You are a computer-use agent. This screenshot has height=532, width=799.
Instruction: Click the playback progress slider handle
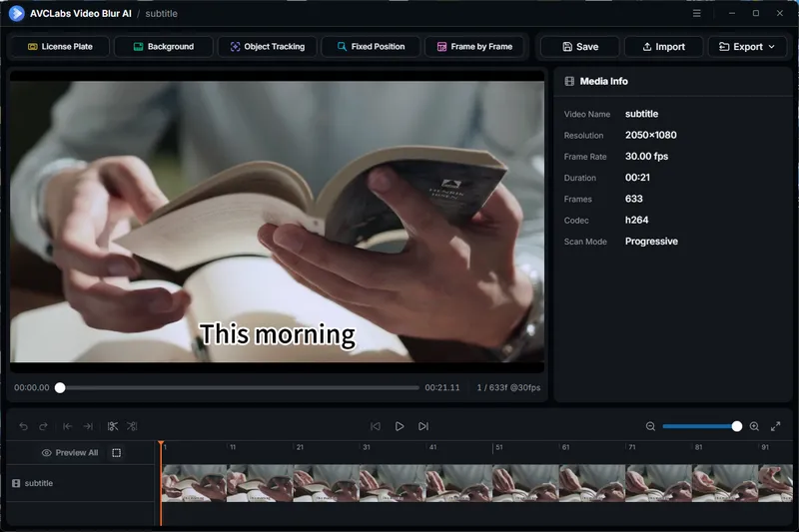pyautogui.click(x=60, y=388)
